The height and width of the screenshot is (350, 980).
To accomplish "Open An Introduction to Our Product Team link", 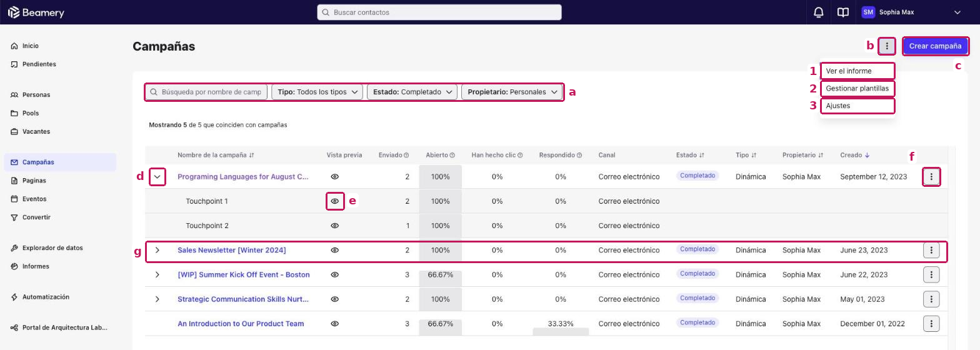I will click(x=241, y=324).
